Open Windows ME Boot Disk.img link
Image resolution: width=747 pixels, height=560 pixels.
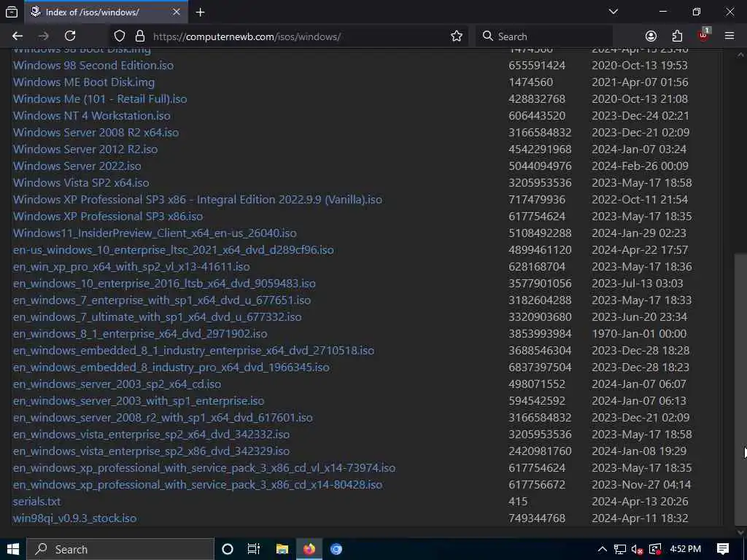point(84,82)
